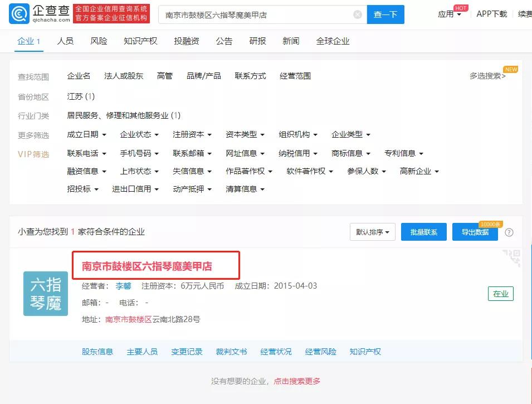Click the 六指琴魔 company logo thumbnail
Screen dimensions: 532x404
[45, 294]
